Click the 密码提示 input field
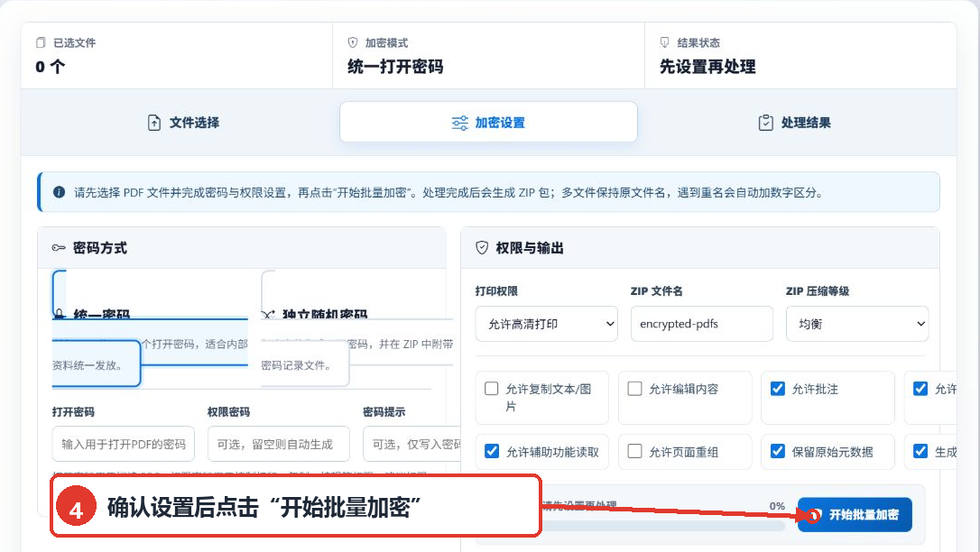Viewport: 980px width, 552px height. point(411,444)
